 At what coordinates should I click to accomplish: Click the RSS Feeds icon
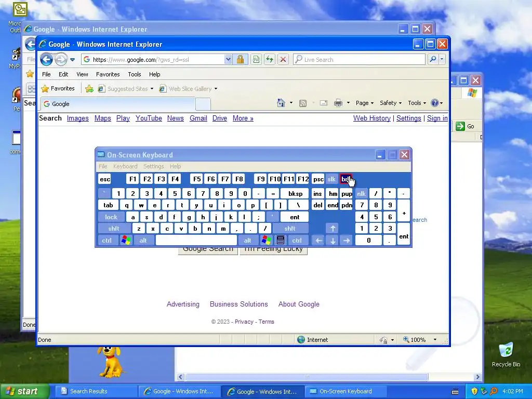(303, 103)
